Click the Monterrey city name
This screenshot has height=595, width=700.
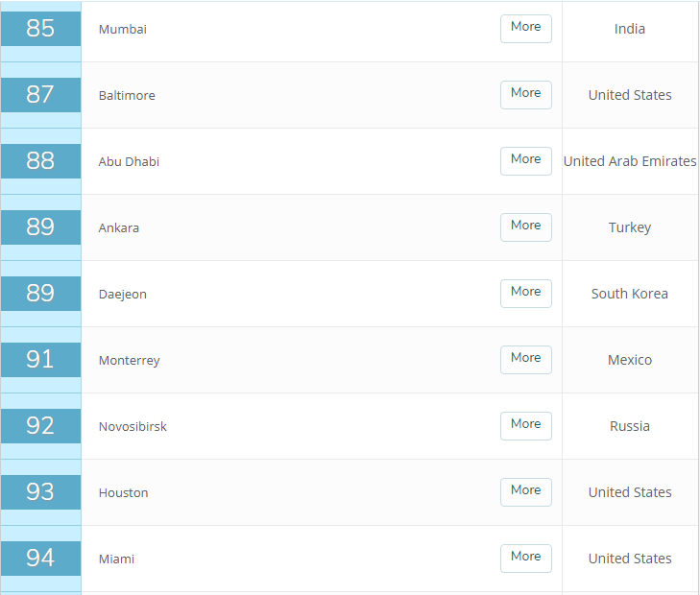tap(129, 361)
